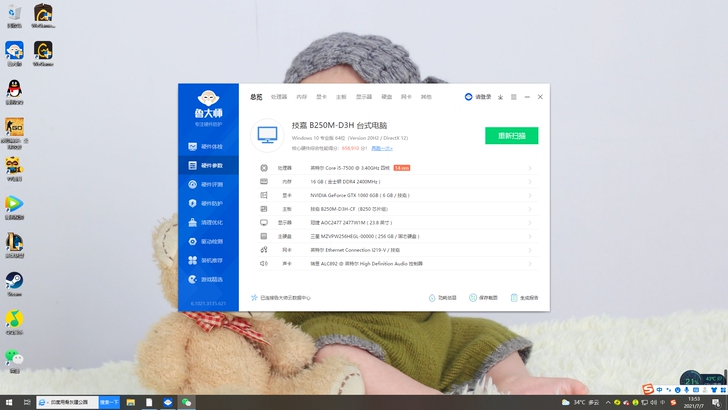Click the network icon in the 网卡 row
This screenshot has height=410, width=728.
click(x=264, y=250)
